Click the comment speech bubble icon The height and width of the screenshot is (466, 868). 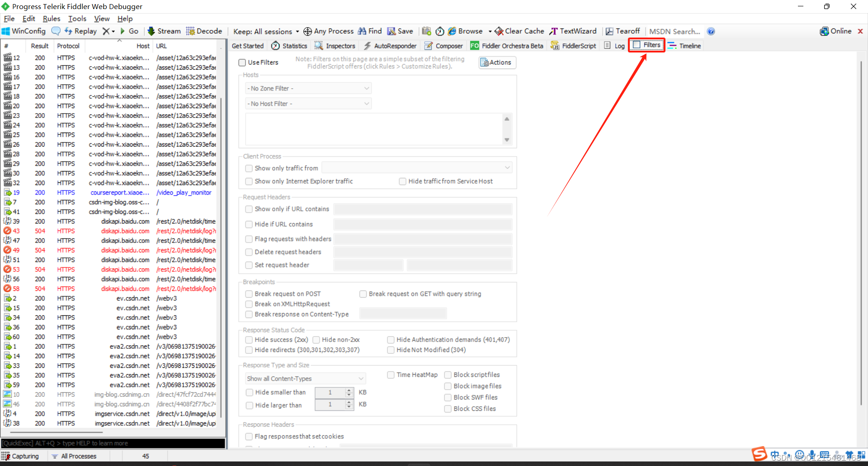[x=56, y=31]
